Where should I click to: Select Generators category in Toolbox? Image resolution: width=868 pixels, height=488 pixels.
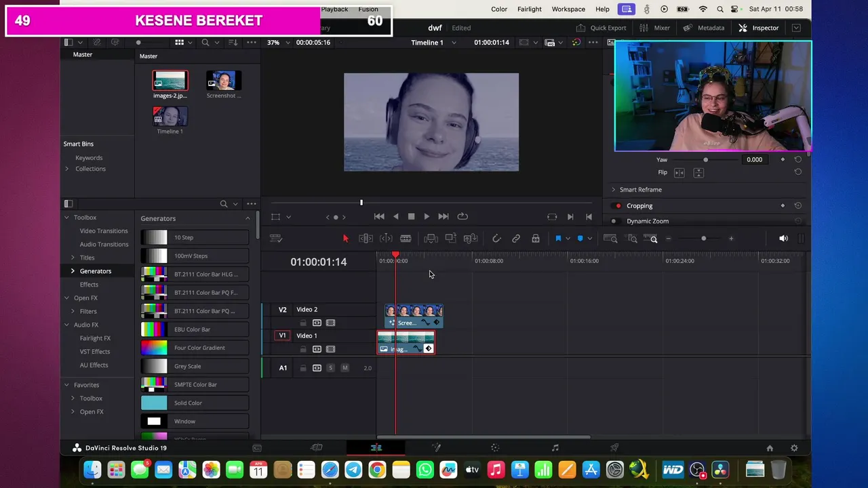point(95,271)
